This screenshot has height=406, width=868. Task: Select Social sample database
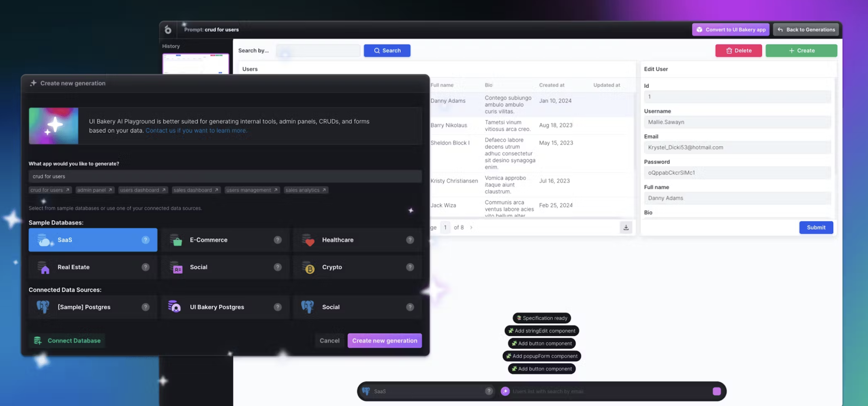225,267
